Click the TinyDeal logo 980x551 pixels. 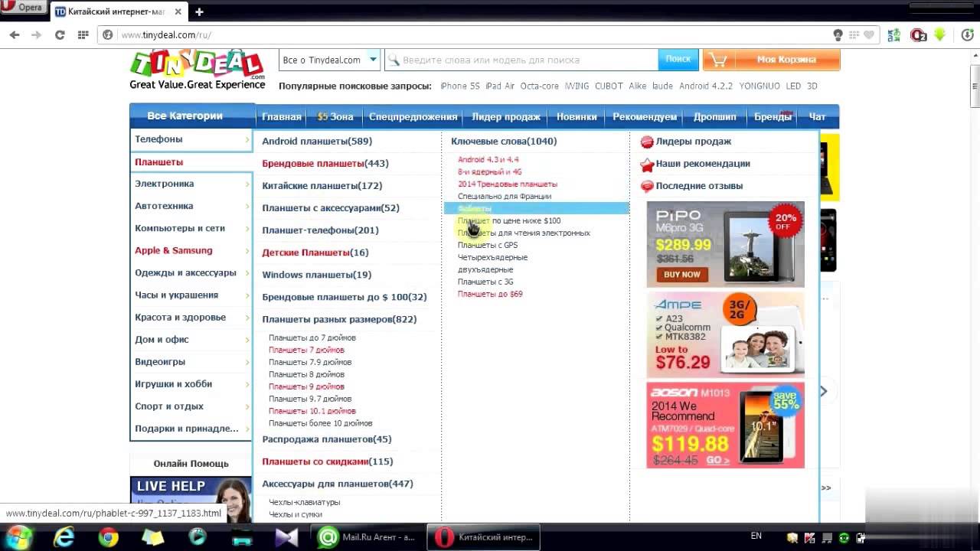(x=198, y=70)
